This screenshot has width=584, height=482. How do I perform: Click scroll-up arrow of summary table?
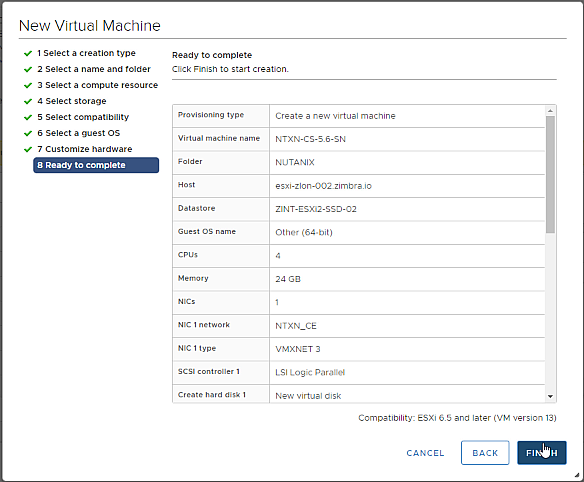point(550,111)
